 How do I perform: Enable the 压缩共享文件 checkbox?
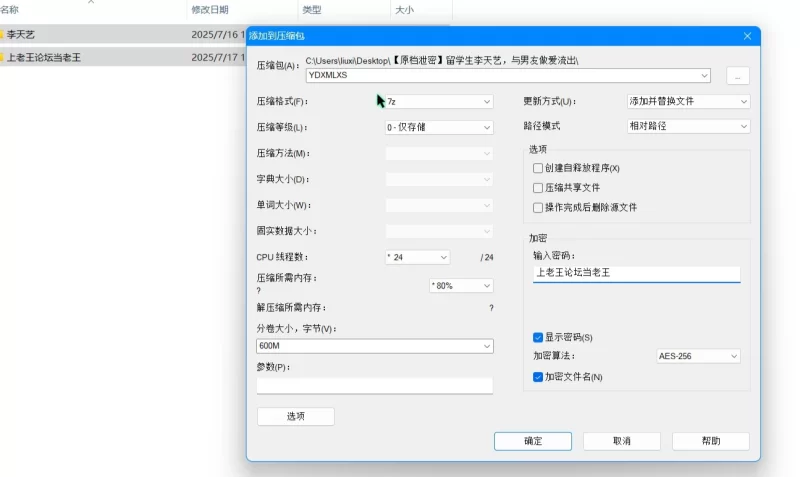coord(538,188)
